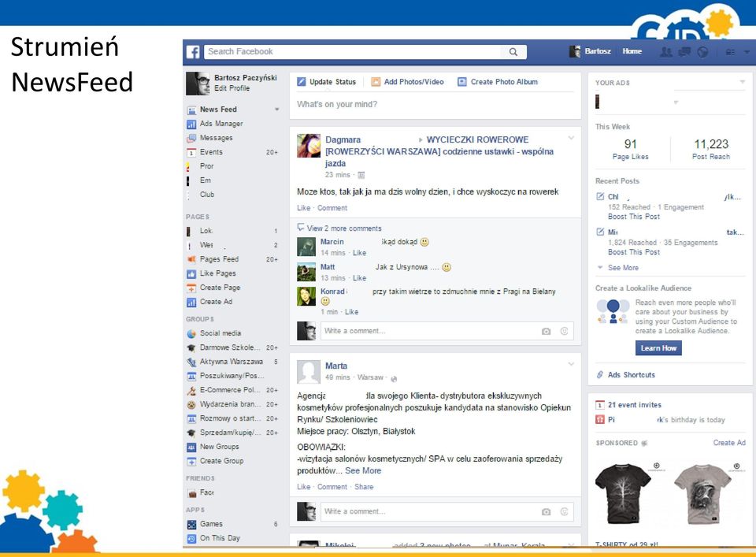Select Create Photo Album tab
The height and width of the screenshot is (557, 756).
(498, 82)
